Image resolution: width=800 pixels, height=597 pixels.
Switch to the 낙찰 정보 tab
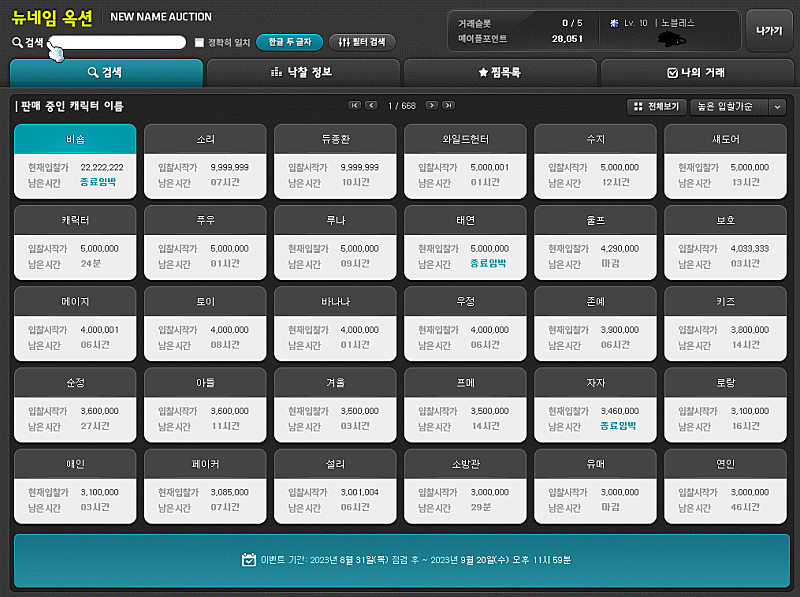pos(302,73)
